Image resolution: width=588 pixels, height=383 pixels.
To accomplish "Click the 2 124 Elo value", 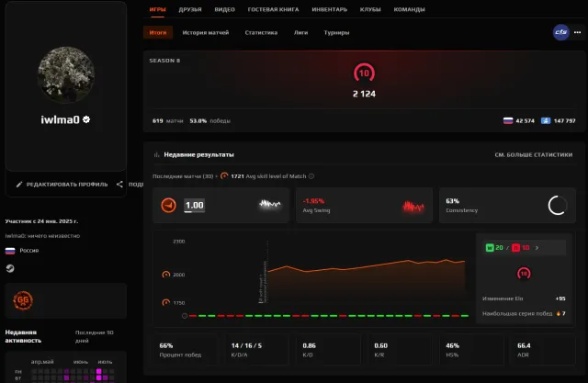I will 364,94.
